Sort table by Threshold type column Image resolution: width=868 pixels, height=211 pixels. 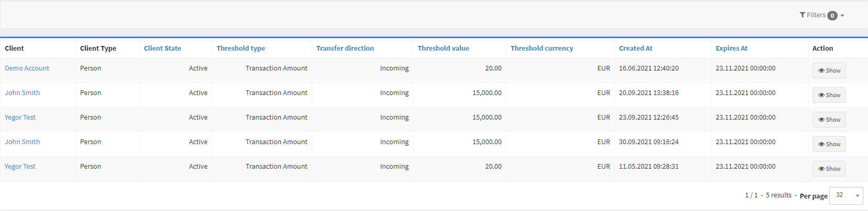coord(241,49)
